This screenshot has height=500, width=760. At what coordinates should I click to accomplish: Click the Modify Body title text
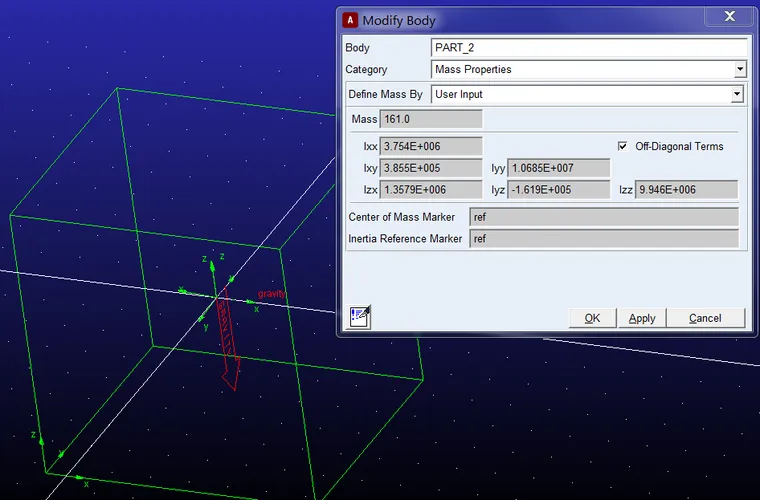(x=399, y=21)
